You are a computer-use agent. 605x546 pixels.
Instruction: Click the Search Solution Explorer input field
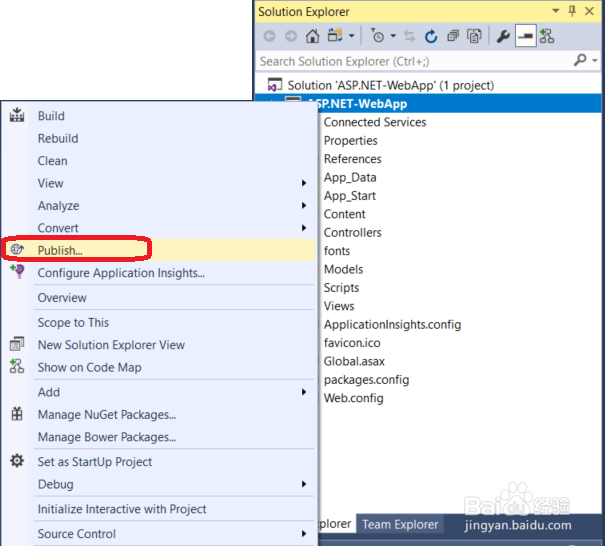coord(414,61)
